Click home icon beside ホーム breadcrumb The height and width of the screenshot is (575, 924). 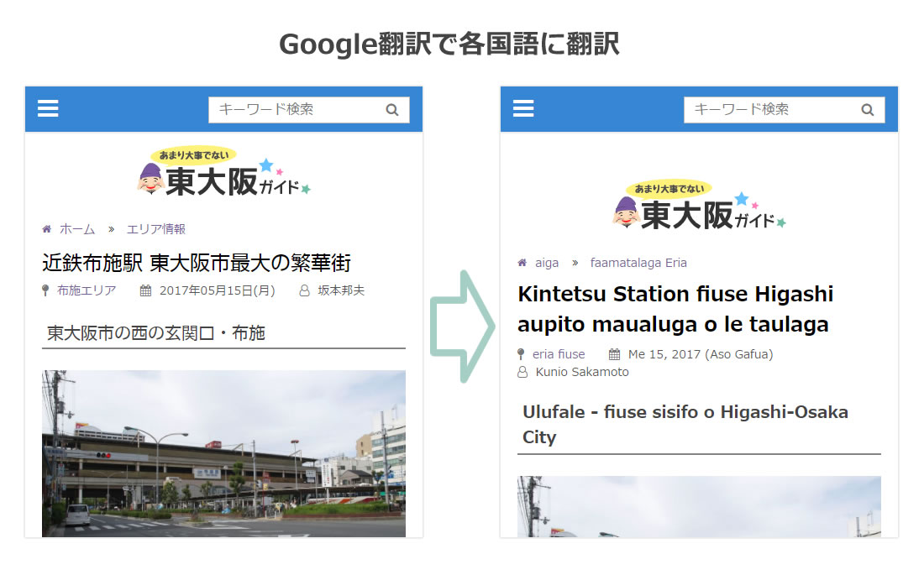[46, 228]
